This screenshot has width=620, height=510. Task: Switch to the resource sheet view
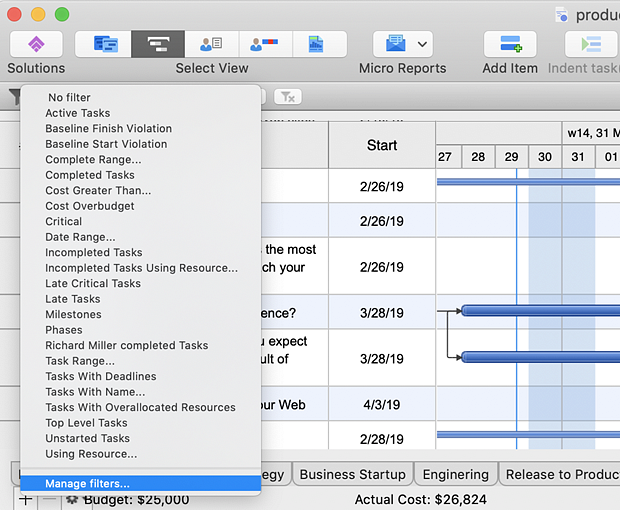(x=211, y=44)
